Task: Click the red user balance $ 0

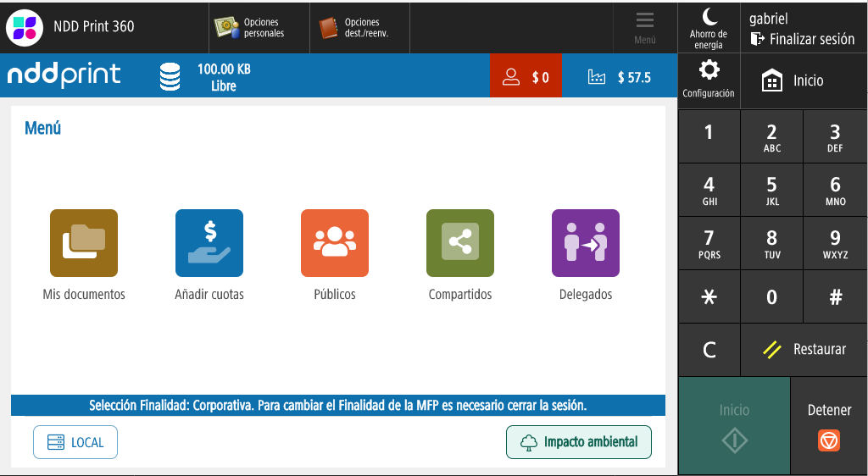Action: [526, 76]
